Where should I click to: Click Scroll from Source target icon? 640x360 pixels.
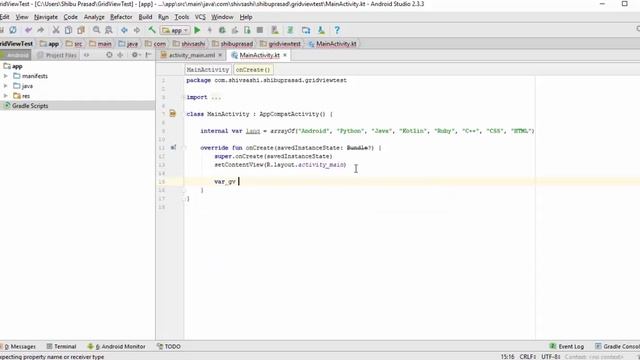(x=109, y=55)
